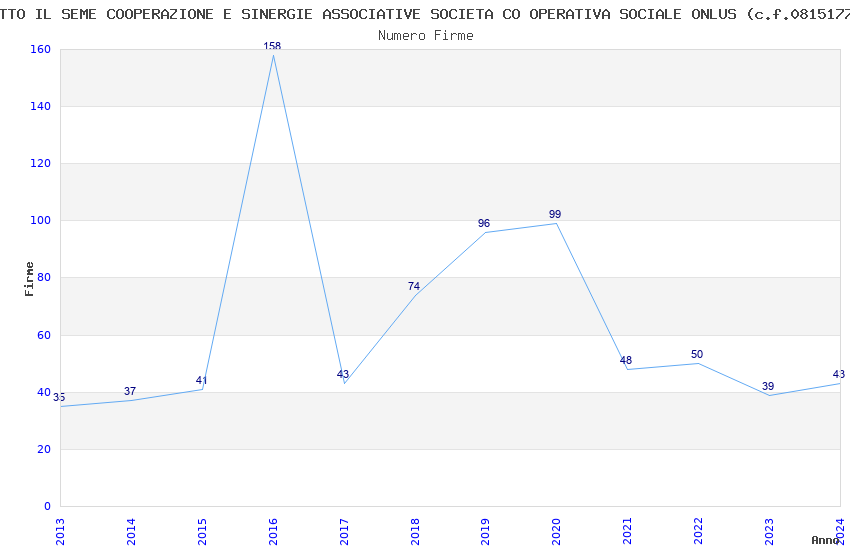Image resolution: width=850 pixels, height=550 pixels.
Task: Click the 96 data label for 2019
Action: point(484,223)
